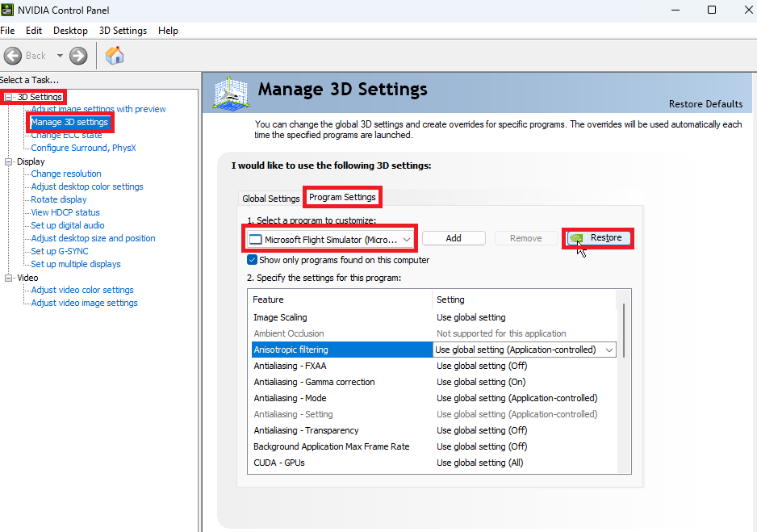757x532 pixels.
Task: Open Adjust desktop size and position
Action: tap(93, 238)
